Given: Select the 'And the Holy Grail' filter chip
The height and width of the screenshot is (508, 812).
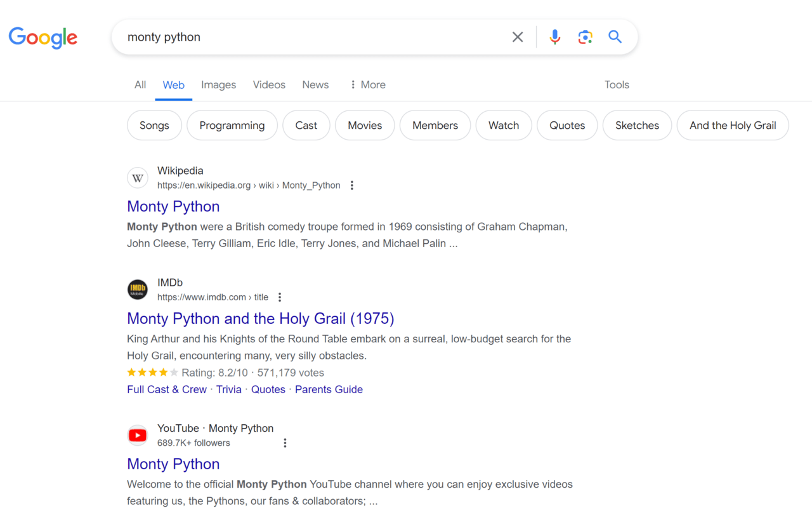Looking at the screenshot, I should pos(732,125).
